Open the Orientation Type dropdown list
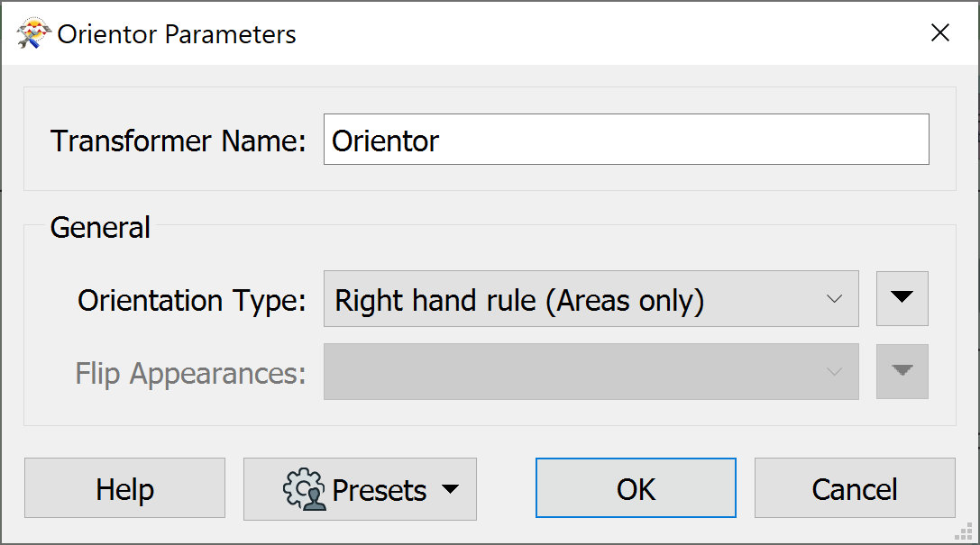Screen dimensions: 980x545 pyautogui.click(x=591, y=298)
